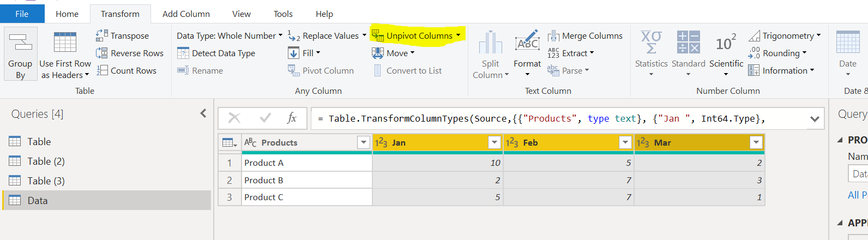Viewport: 868px width, 240px height.
Task: Click the Reverse Rows icon
Action: pyautogui.click(x=101, y=53)
